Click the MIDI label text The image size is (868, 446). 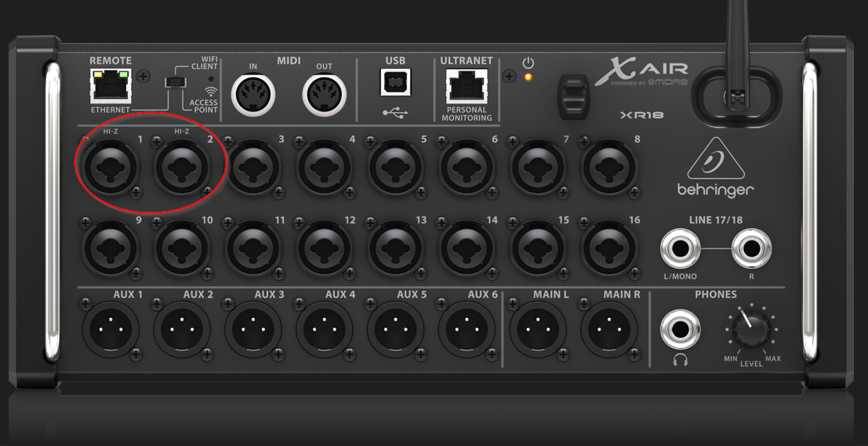click(x=289, y=61)
